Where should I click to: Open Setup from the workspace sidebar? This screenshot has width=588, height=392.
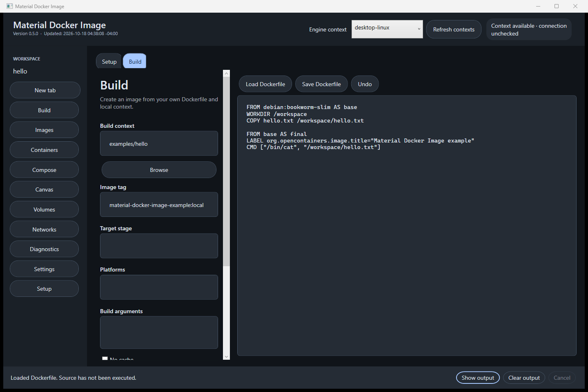point(44,289)
